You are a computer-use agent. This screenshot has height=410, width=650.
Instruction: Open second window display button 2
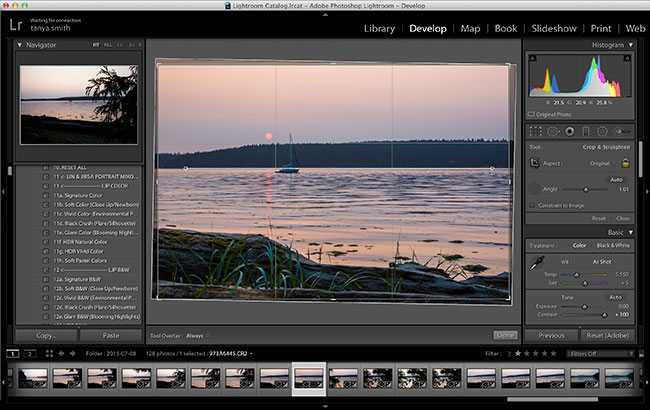(x=30, y=354)
